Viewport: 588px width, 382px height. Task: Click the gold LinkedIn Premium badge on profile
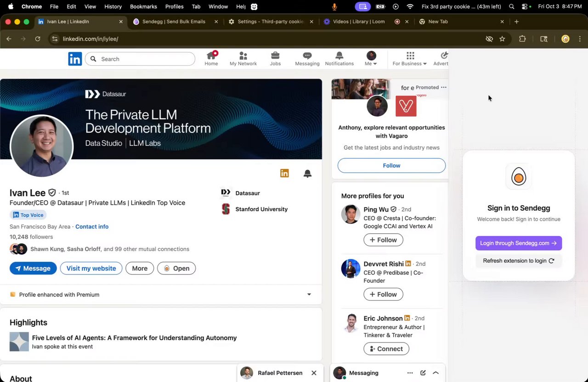[x=284, y=173]
